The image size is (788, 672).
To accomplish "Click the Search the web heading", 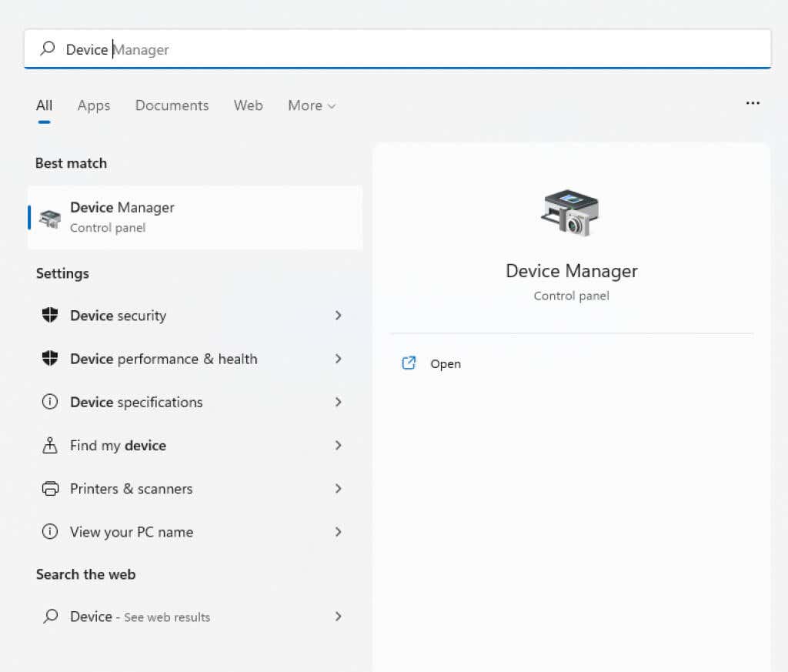I will coord(86,574).
